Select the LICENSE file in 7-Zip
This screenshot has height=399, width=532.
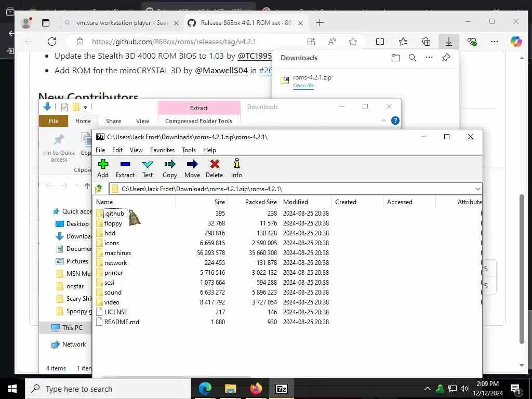116,312
